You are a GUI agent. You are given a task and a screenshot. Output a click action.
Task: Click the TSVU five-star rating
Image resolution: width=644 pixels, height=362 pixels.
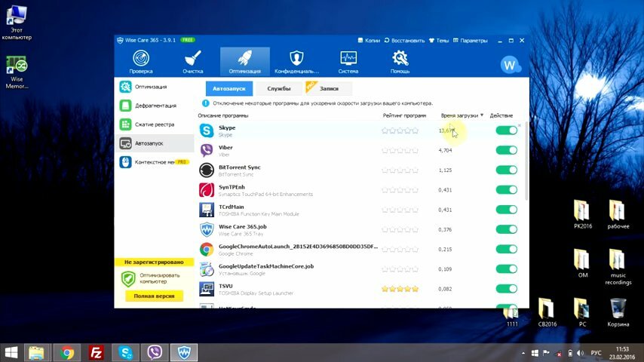[x=400, y=289]
